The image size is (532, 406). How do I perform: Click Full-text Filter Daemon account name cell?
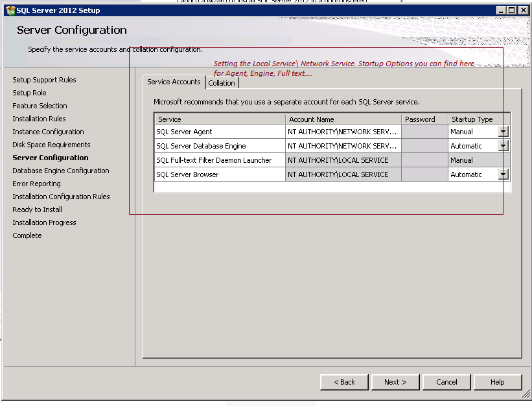(343, 160)
